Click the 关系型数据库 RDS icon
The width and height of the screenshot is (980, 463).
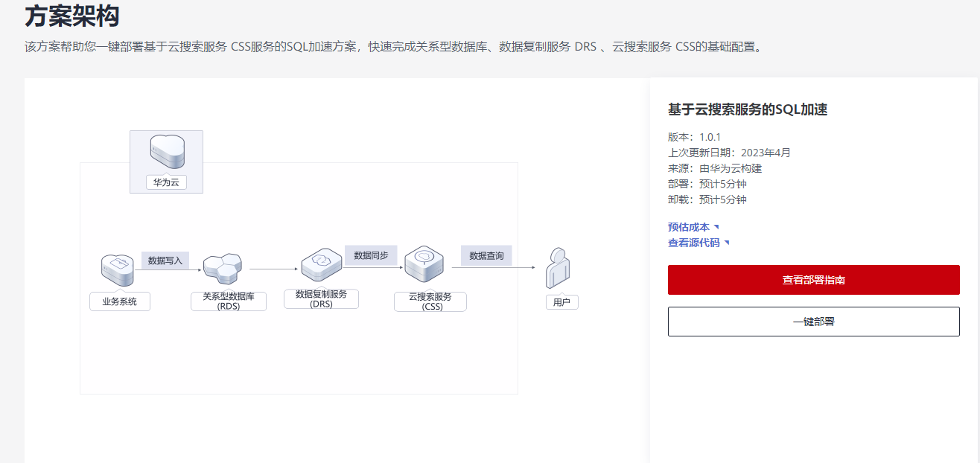click(x=223, y=269)
